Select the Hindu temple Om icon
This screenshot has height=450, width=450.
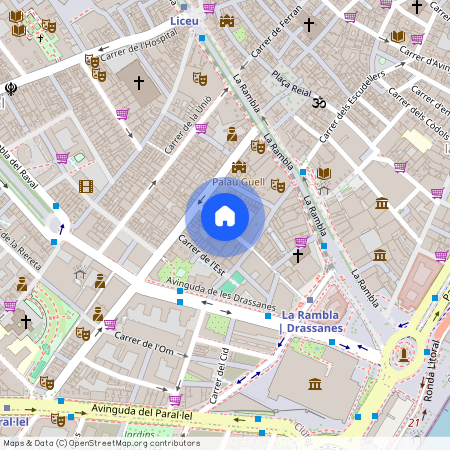(318, 102)
